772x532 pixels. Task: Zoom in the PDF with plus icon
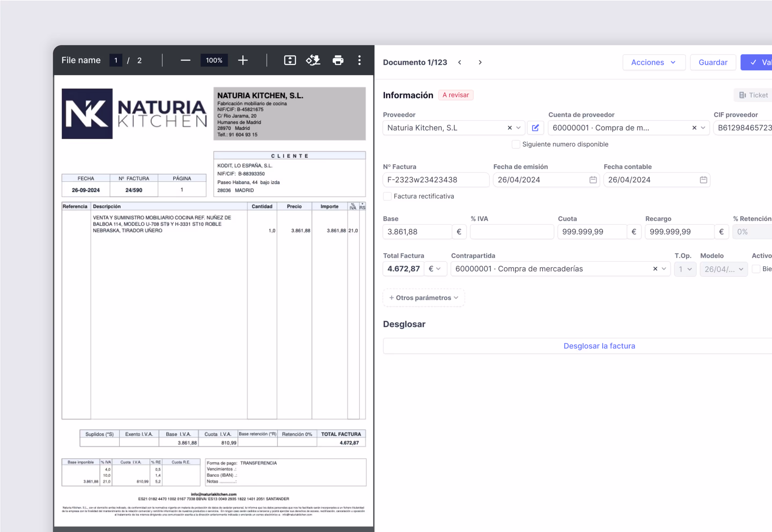tap(243, 60)
